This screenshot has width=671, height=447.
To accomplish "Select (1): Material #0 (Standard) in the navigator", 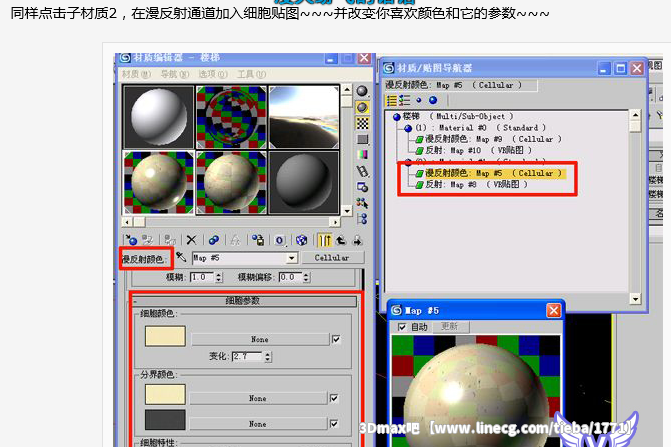I will point(475,127).
